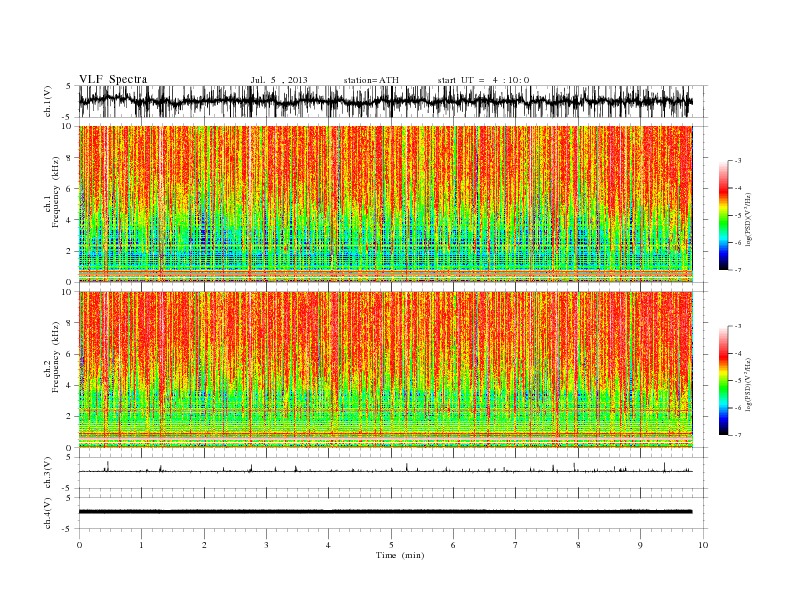Click time-axis tick label "1" at bottom

[x=141, y=545]
